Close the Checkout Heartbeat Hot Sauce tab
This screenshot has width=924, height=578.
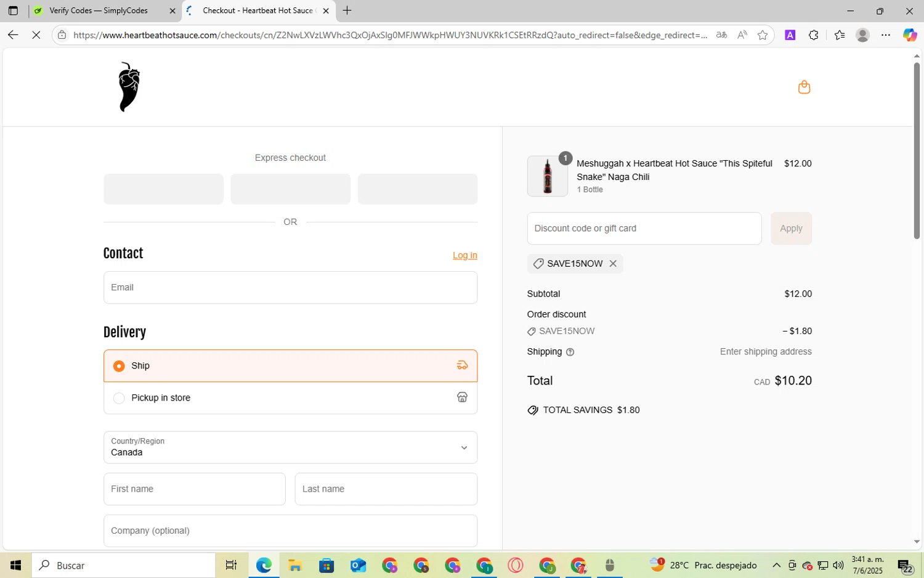click(x=326, y=10)
